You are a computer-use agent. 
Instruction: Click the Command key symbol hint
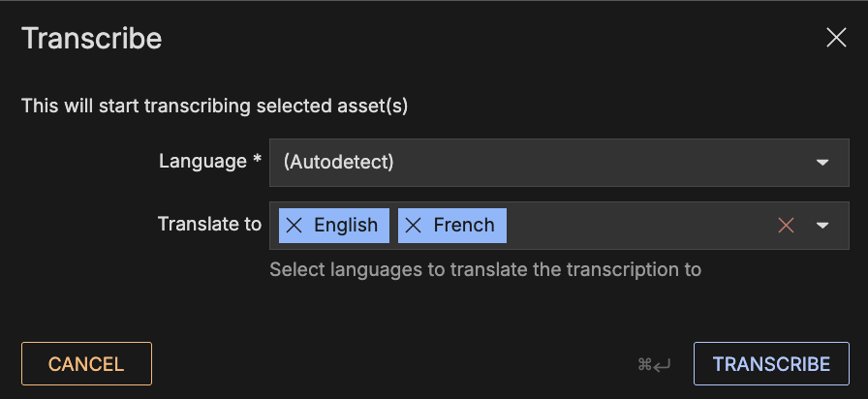644,365
